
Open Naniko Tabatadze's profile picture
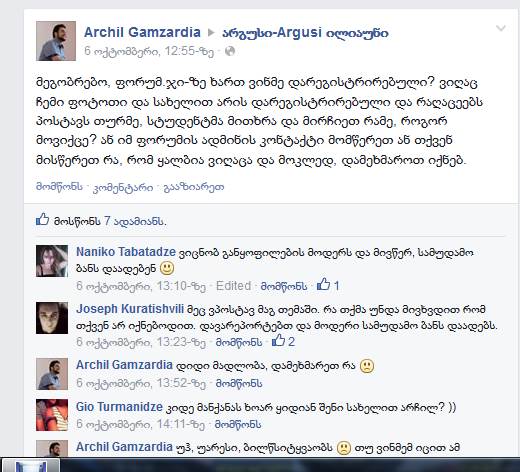52,261
